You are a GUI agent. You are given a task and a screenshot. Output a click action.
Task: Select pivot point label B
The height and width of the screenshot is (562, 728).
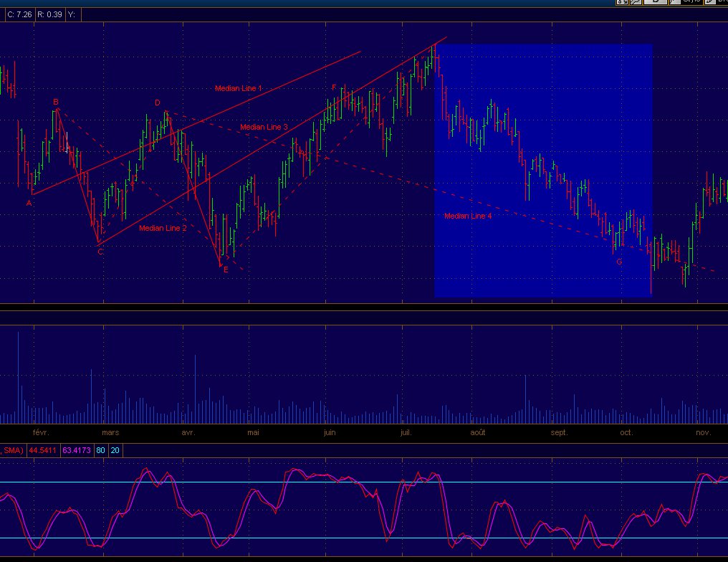coord(55,103)
